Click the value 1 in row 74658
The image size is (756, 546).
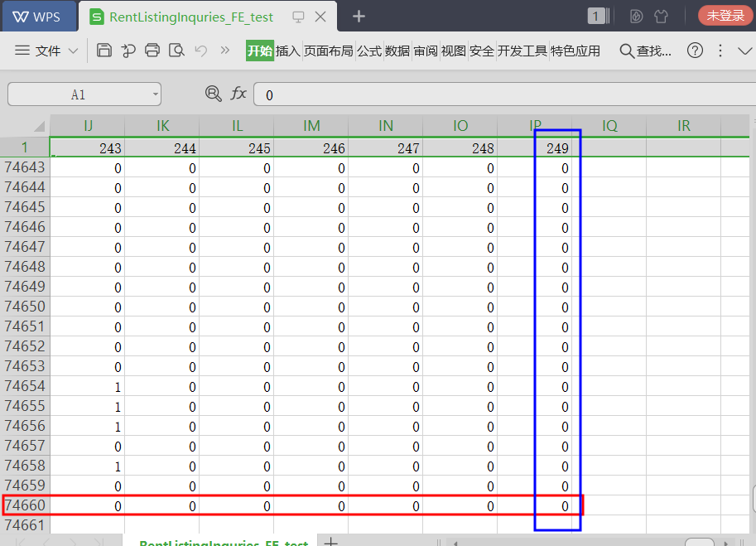pyautogui.click(x=87, y=466)
